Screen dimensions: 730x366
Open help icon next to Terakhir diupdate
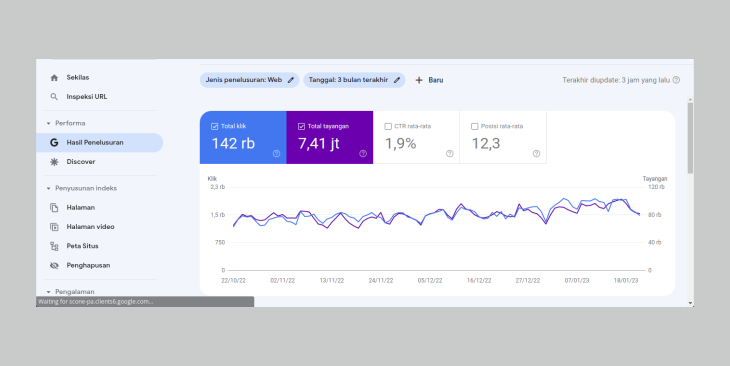tap(676, 80)
